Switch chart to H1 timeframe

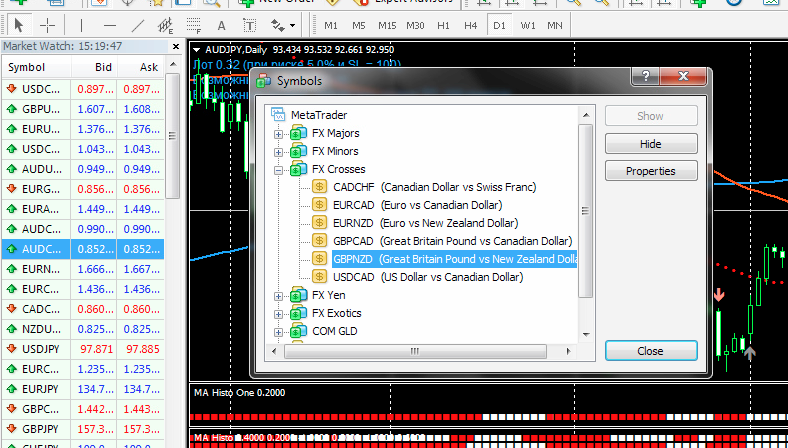tap(443, 26)
